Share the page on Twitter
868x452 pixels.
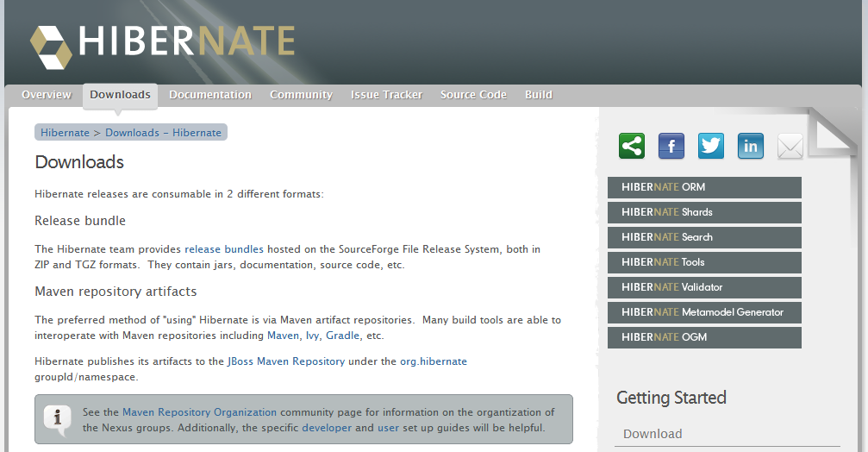pyautogui.click(x=711, y=146)
